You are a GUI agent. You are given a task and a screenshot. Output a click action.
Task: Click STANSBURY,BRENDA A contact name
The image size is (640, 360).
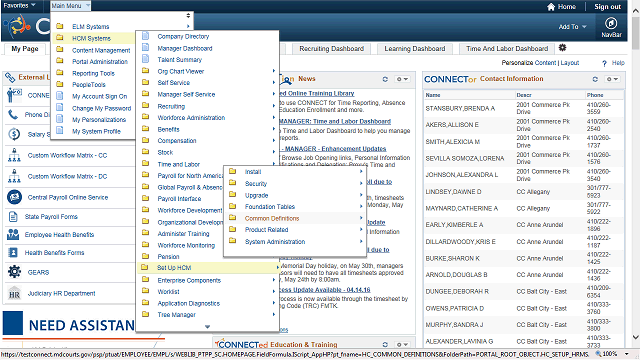[460, 109]
